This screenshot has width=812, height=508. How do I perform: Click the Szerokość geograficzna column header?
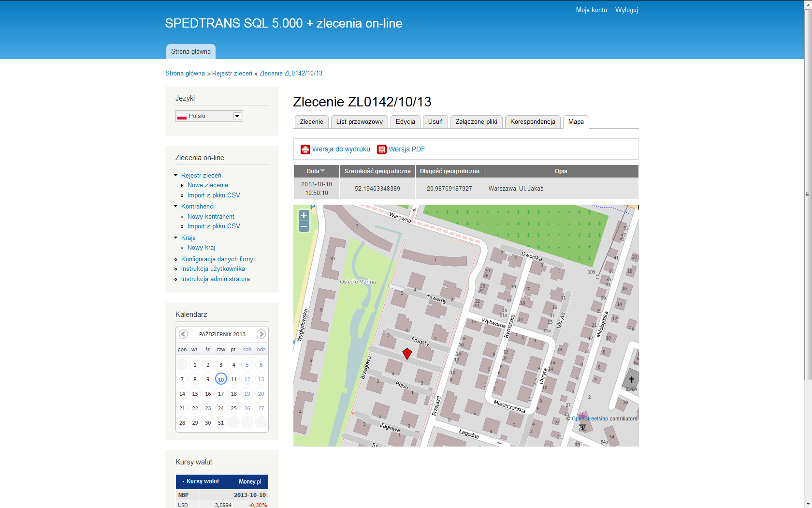(x=377, y=171)
